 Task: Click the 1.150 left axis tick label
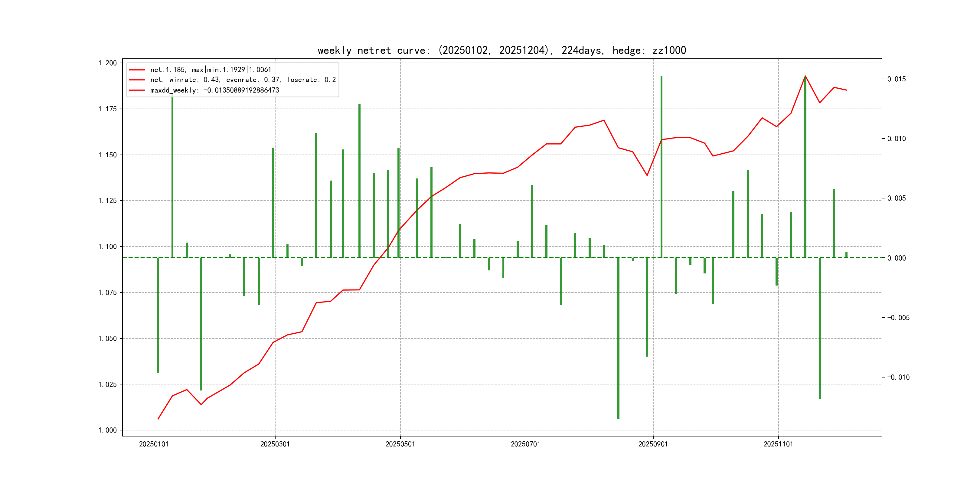(108, 155)
